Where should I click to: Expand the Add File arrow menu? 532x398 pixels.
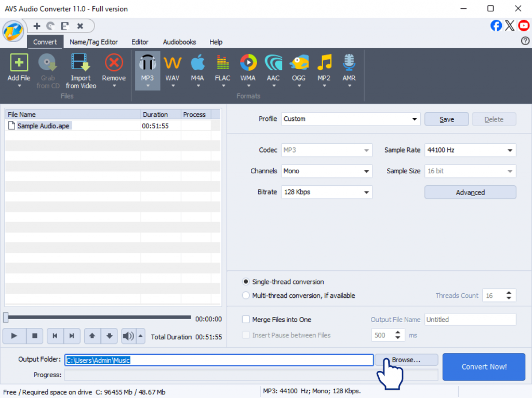(x=19, y=86)
